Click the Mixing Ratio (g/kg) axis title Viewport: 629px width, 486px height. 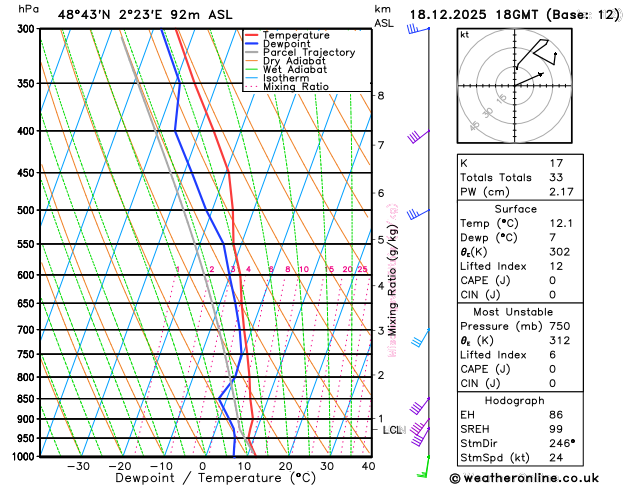click(392, 280)
